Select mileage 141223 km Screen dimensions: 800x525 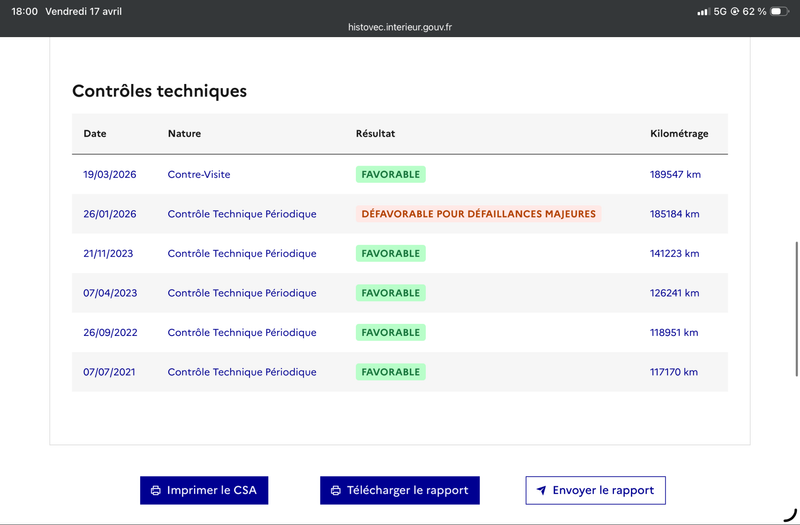point(674,254)
